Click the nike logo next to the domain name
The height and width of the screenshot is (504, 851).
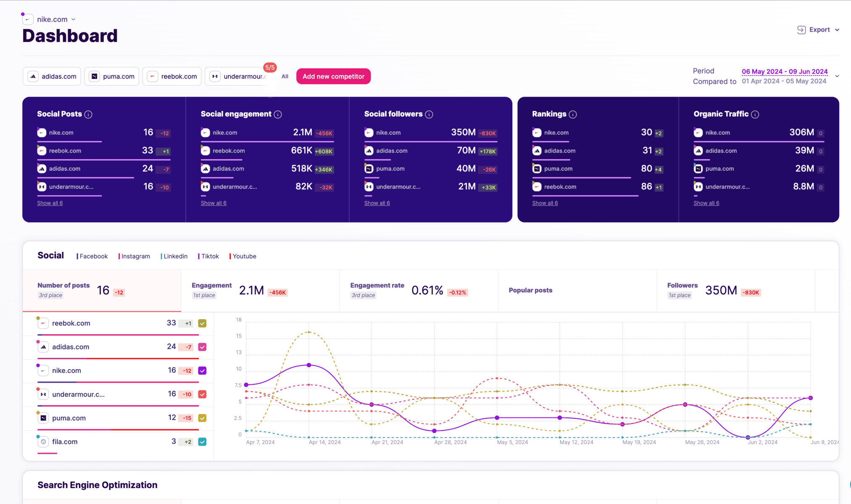pyautogui.click(x=28, y=19)
